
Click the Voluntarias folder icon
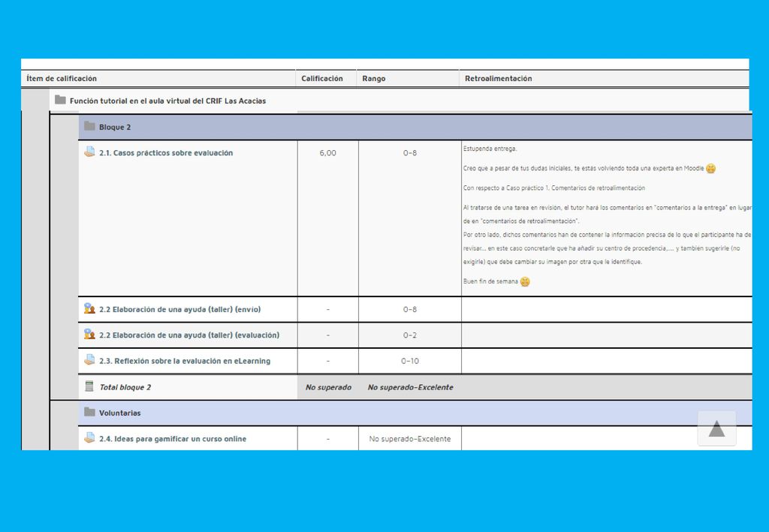pyautogui.click(x=89, y=412)
